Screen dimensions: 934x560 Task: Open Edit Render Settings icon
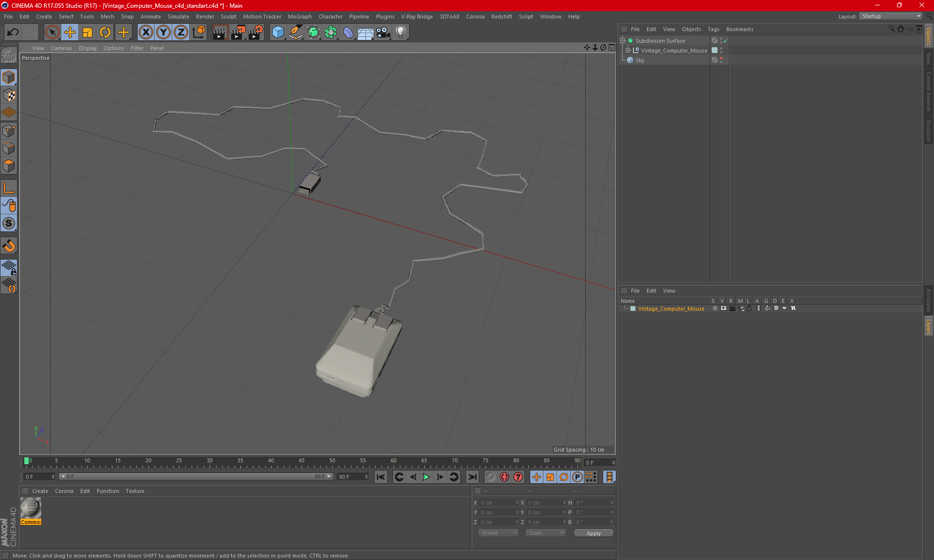[255, 33]
